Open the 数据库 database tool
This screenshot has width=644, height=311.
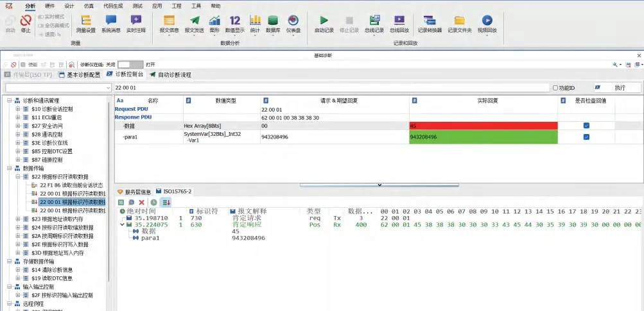(273, 24)
